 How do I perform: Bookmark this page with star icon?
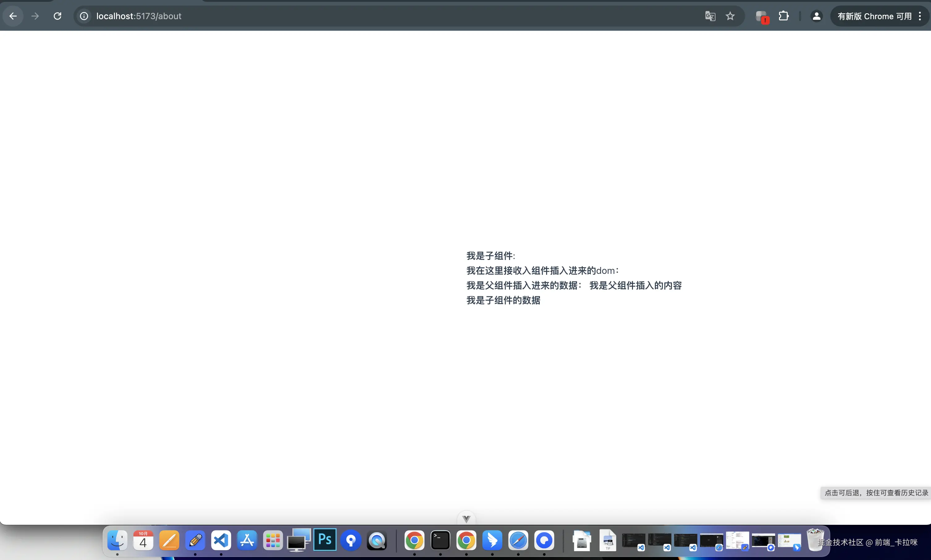click(730, 16)
